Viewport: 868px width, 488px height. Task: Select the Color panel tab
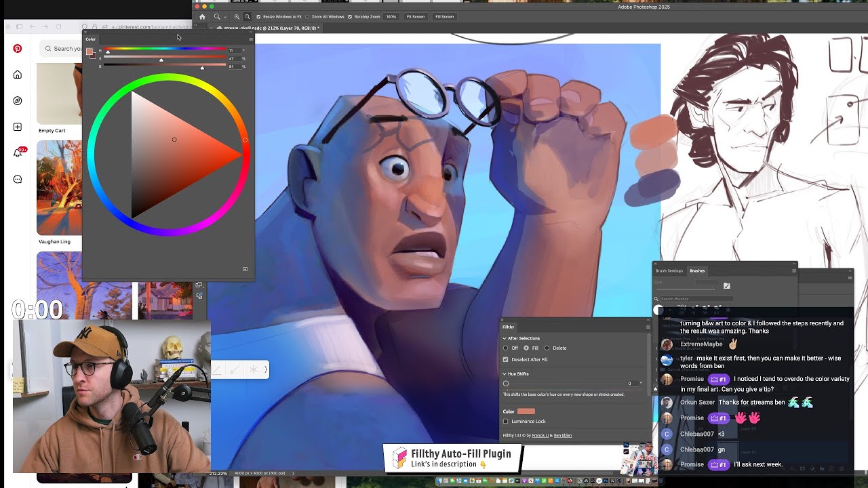click(91, 39)
